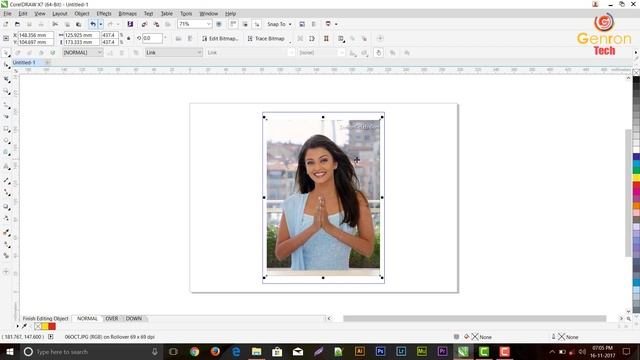
Task: Click the Cut scissors icon
Action: coord(55,24)
